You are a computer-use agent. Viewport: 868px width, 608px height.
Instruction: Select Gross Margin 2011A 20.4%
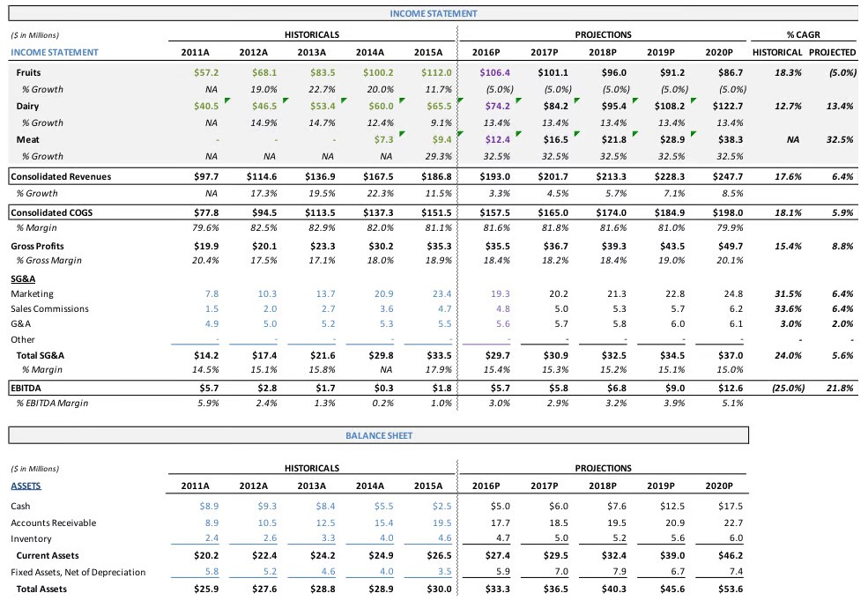[x=205, y=260]
